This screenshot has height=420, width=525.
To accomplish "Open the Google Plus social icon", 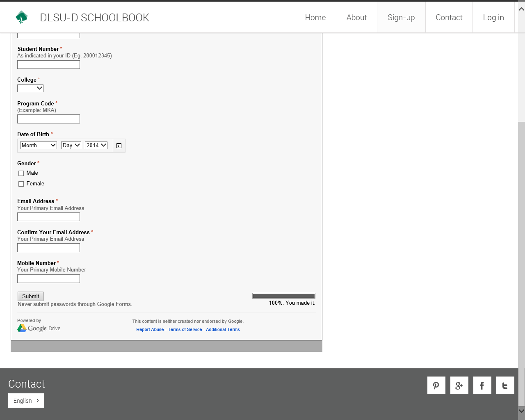I will point(459,385).
